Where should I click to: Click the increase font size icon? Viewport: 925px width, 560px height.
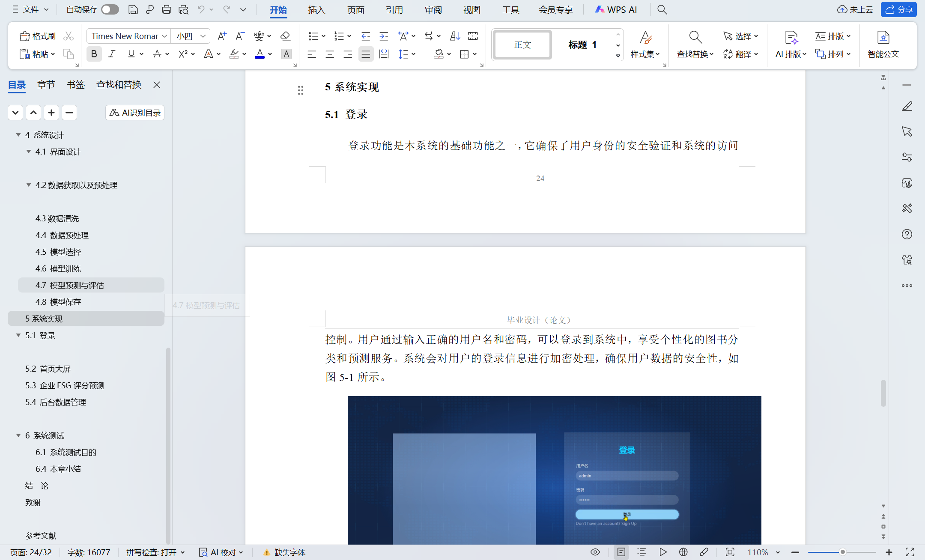(222, 36)
